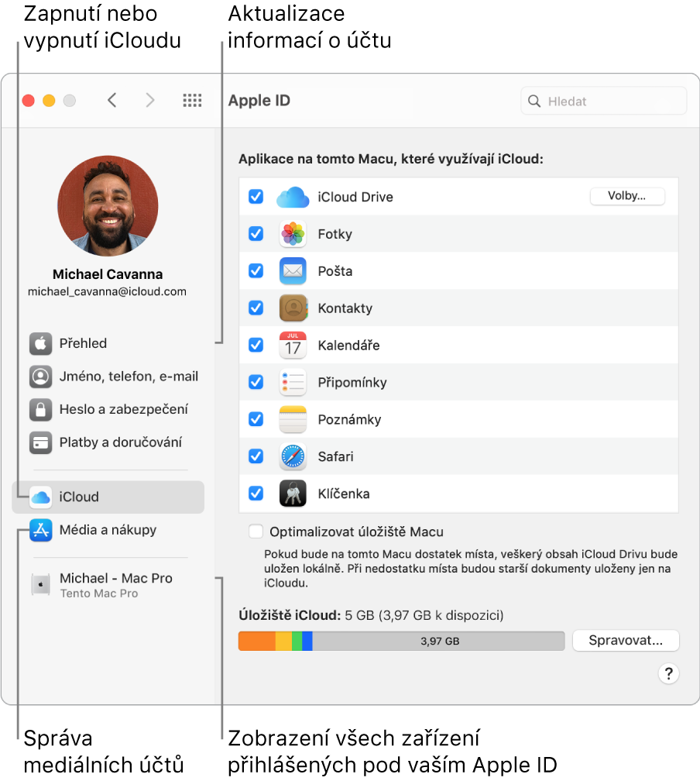Viewport: 700px width, 781px height.
Task: Select Michael - Mac Pro device
Action: tap(108, 585)
